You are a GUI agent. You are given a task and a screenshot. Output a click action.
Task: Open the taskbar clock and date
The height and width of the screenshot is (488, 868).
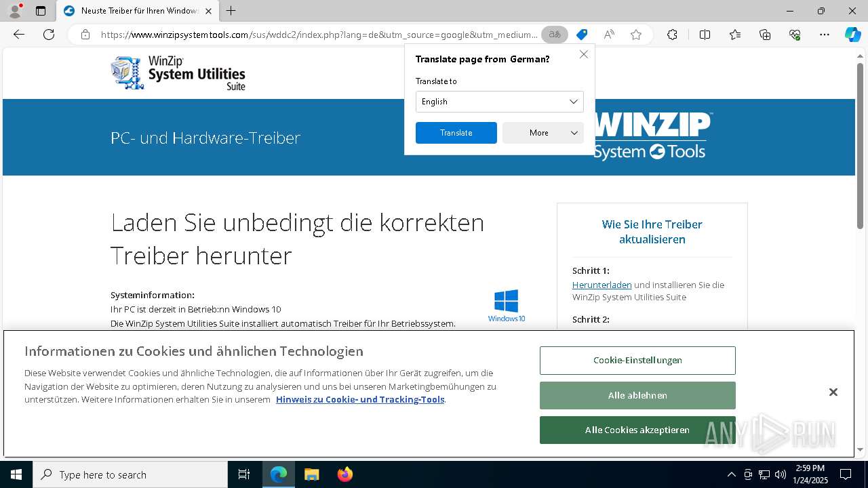point(810,474)
